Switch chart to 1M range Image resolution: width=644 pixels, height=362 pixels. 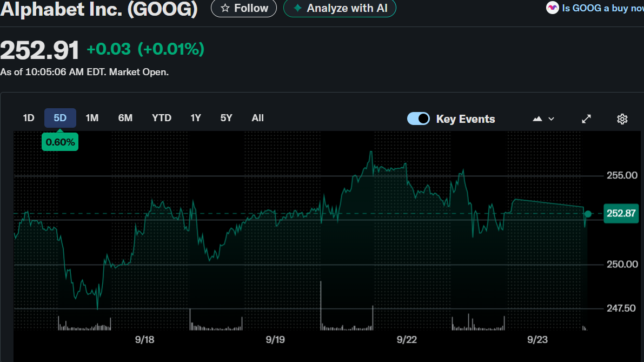(92, 118)
